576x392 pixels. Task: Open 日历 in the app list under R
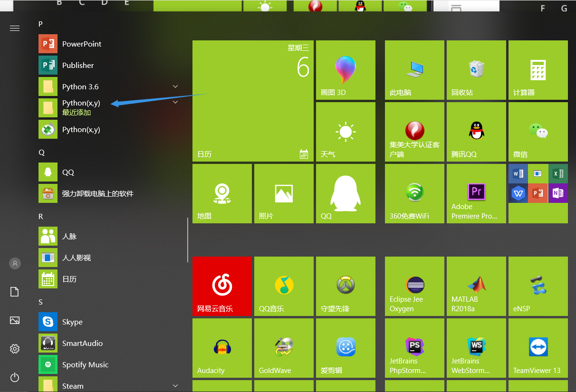[109, 279]
